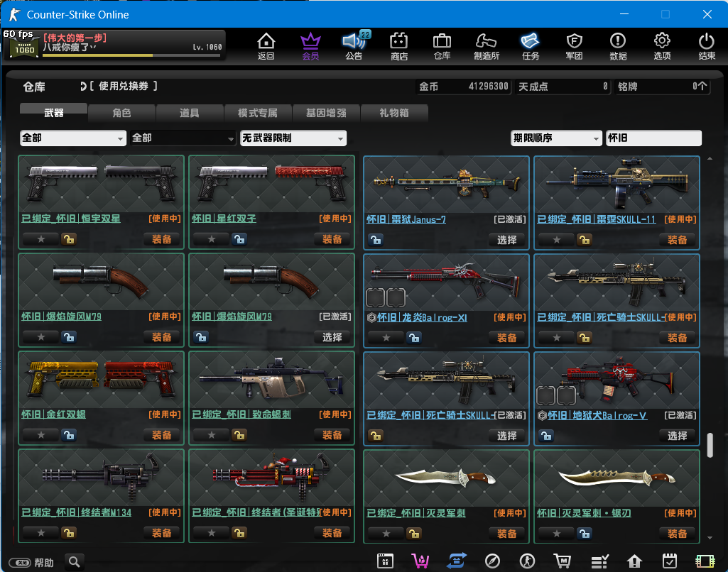Open the 选项 settings gear
Viewport: 728px width, 572px height.
pyautogui.click(x=662, y=46)
